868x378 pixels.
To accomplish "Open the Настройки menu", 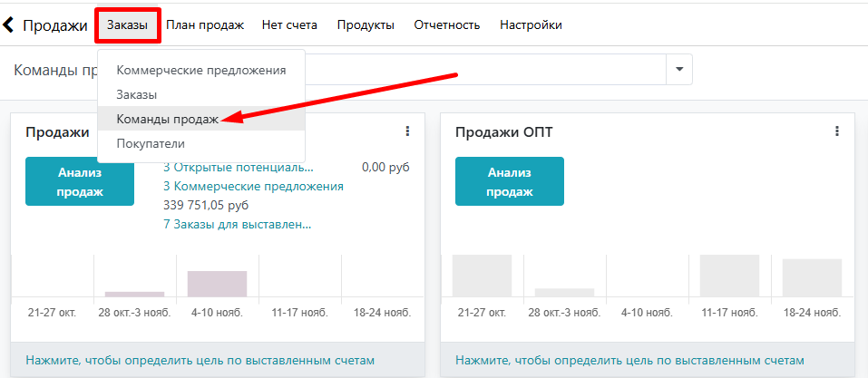I will (x=531, y=25).
